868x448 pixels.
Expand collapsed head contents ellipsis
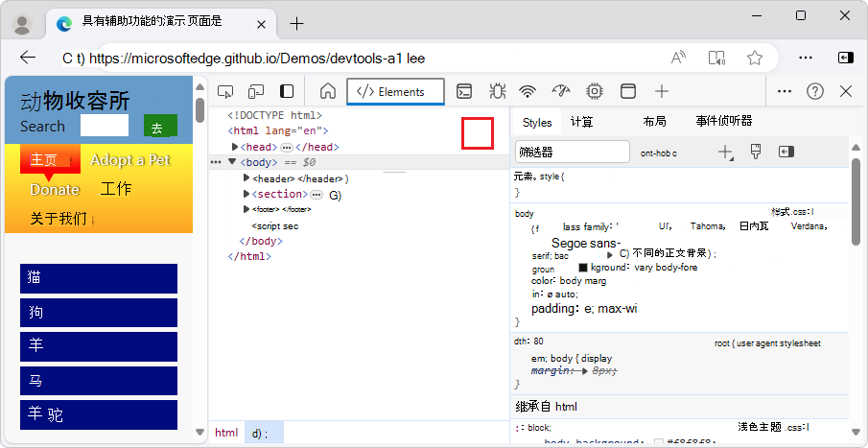coord(286,148)
